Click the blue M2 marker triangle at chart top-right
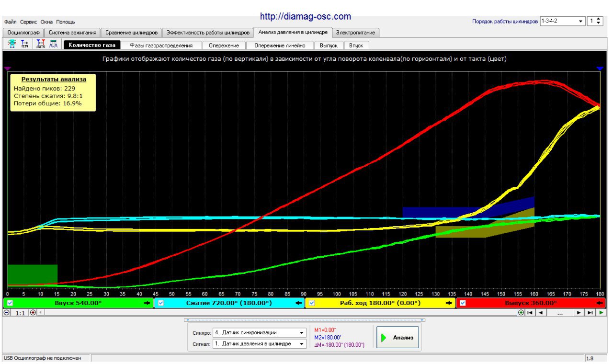The width and height of the screenshot is (613, 364). click(600, 69)
